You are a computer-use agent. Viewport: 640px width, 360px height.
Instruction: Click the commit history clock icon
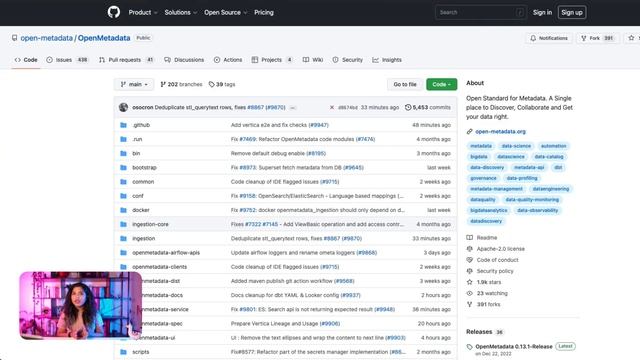(x=408, y=107)
